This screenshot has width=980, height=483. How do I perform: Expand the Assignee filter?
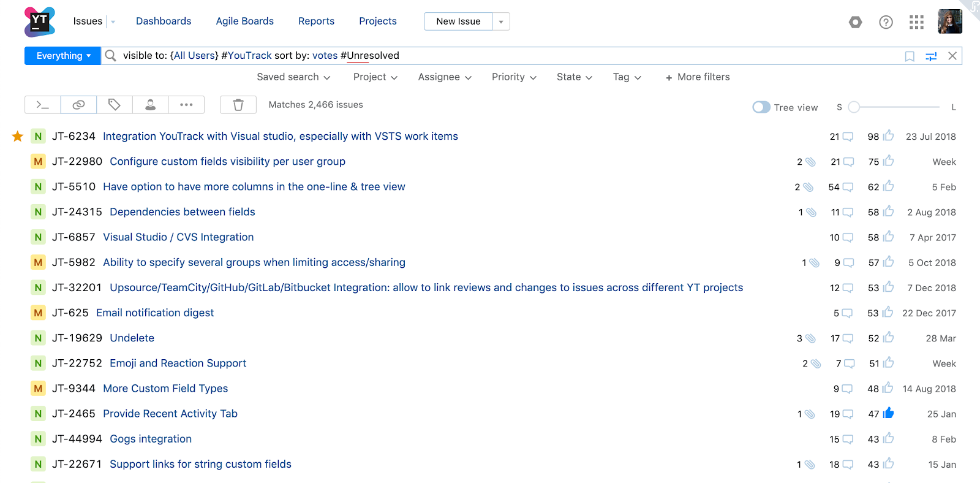point(445,77)
